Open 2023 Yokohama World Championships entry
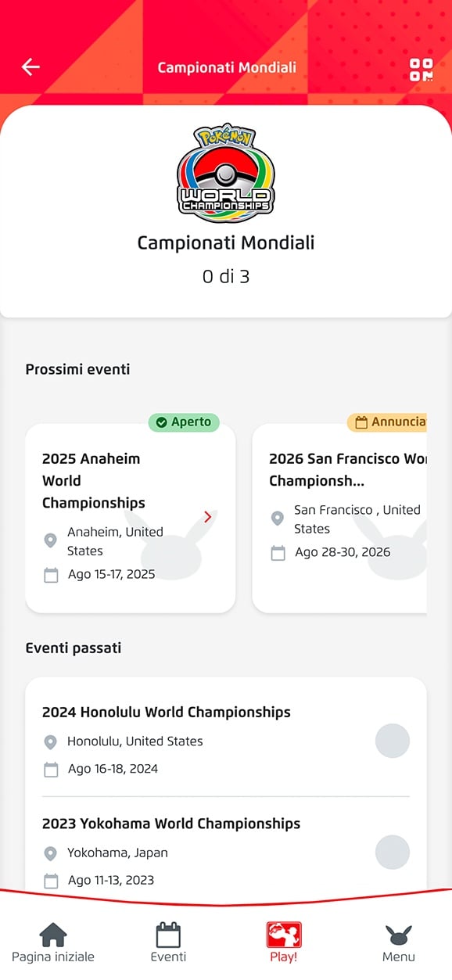Viewport: 452px width, 980px height. [x=225, y=851]
